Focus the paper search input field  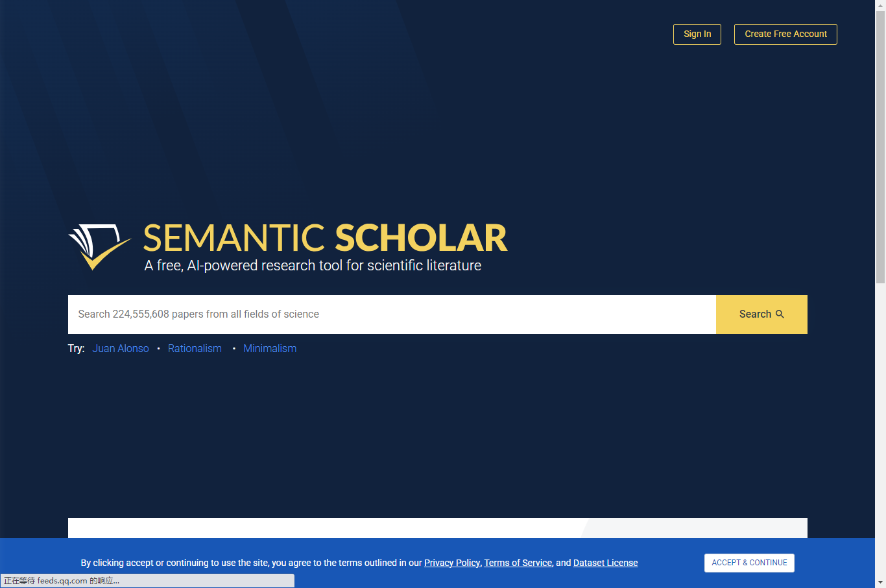pyautogui.click(x=392, y=314)
